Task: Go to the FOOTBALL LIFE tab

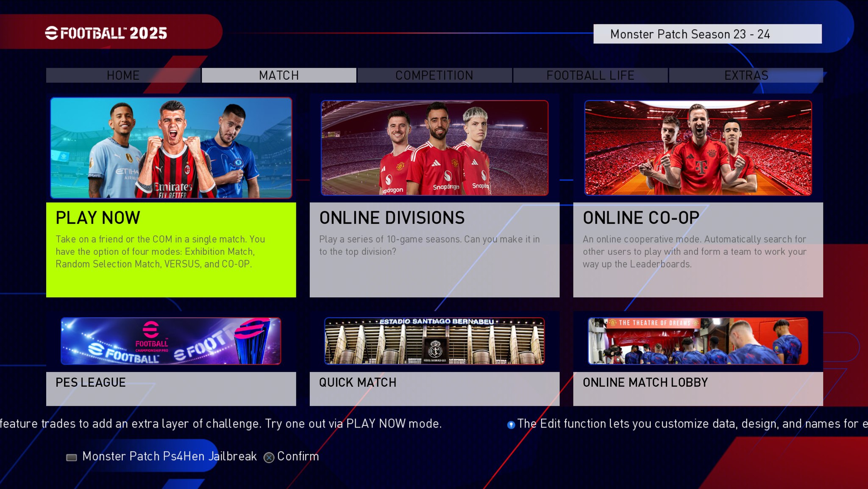Action: [x=590, y=75]
